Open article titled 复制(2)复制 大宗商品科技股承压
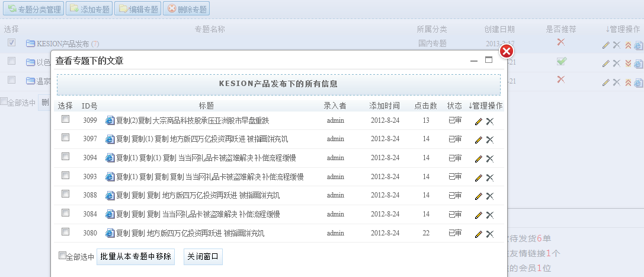 tap(193, 120)
